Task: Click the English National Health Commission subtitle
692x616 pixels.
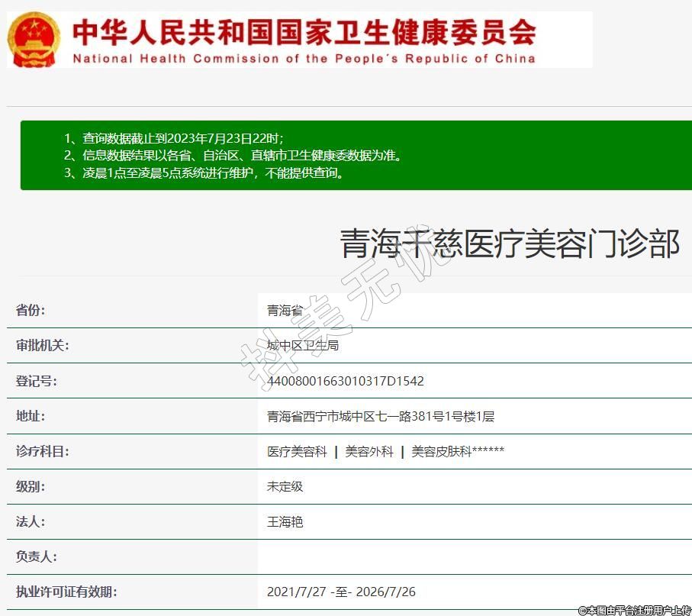Action: click(x=304, y=59)
